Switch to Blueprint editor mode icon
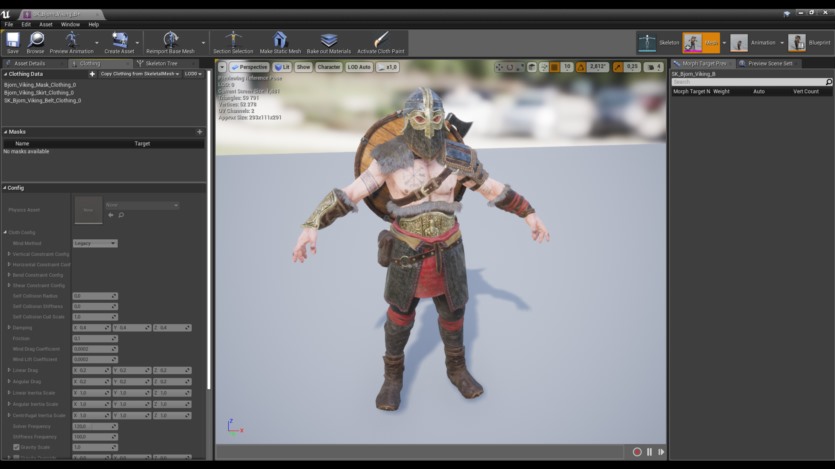 click(x=797, y=43)
